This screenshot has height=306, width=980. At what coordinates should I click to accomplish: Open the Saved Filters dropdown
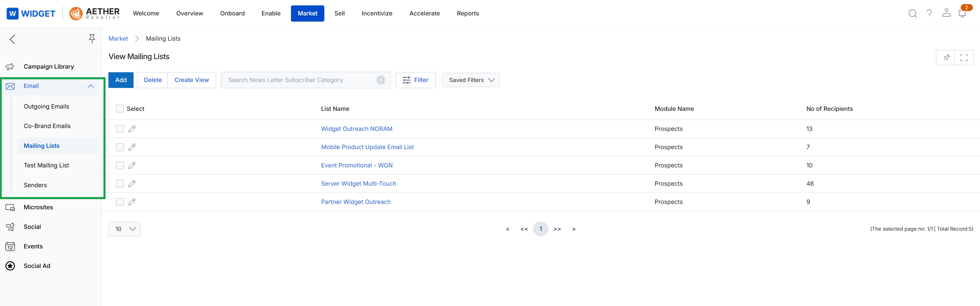[470, 80]
